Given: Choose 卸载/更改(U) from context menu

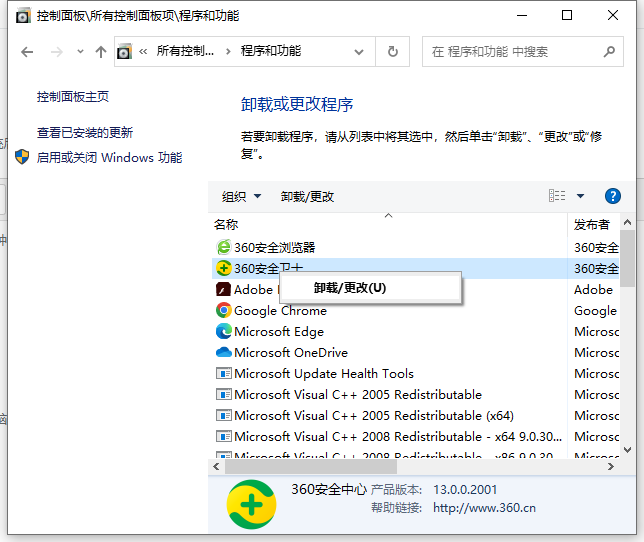Looking at the screenshot, I should pos(370,288).
